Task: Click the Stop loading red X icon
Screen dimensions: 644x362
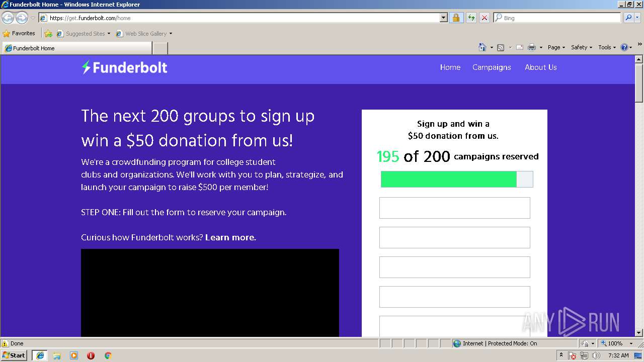Action: (484, 18)
